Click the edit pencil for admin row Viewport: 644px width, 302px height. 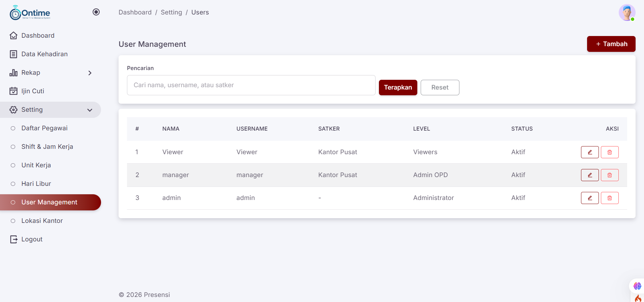(x=589, y=198)
